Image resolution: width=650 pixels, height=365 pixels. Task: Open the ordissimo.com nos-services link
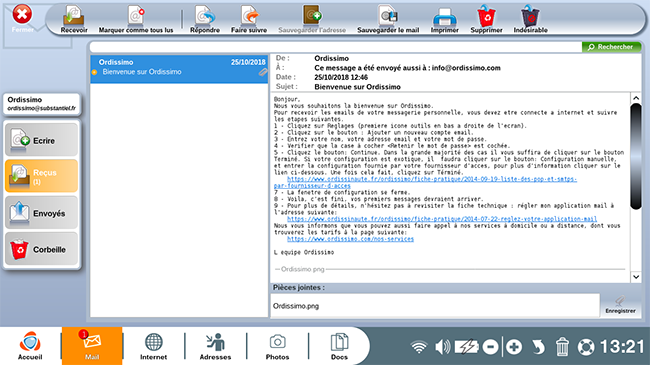350,239
